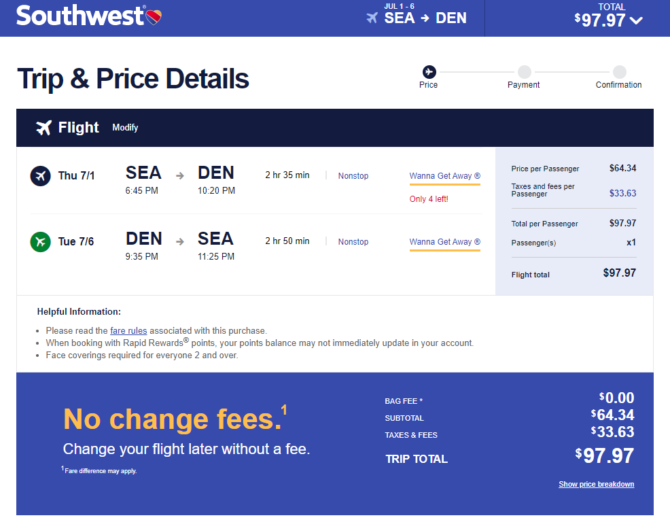Open Nonstop details for the SEA to DEN flight

point(353,176)
